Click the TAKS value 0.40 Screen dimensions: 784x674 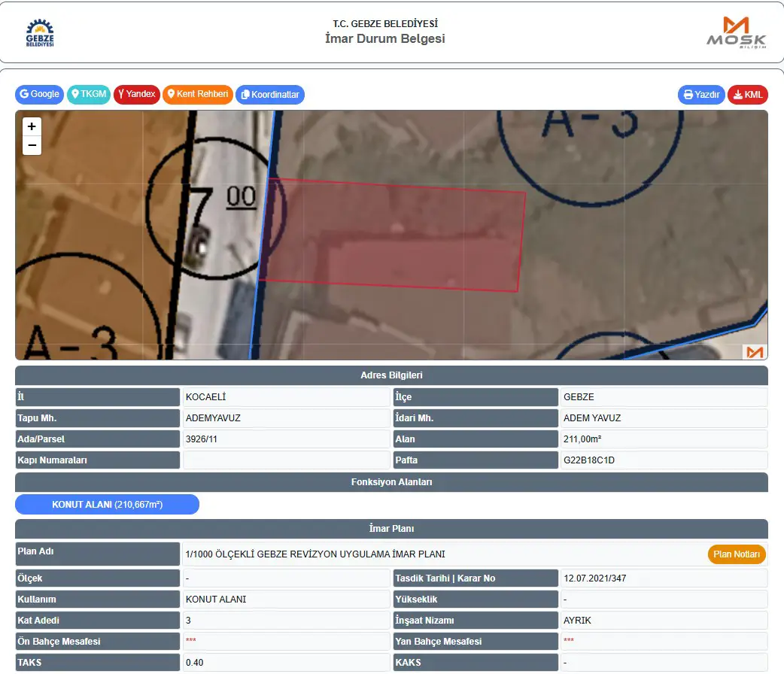pyautogui.click(x=195, y=663)
